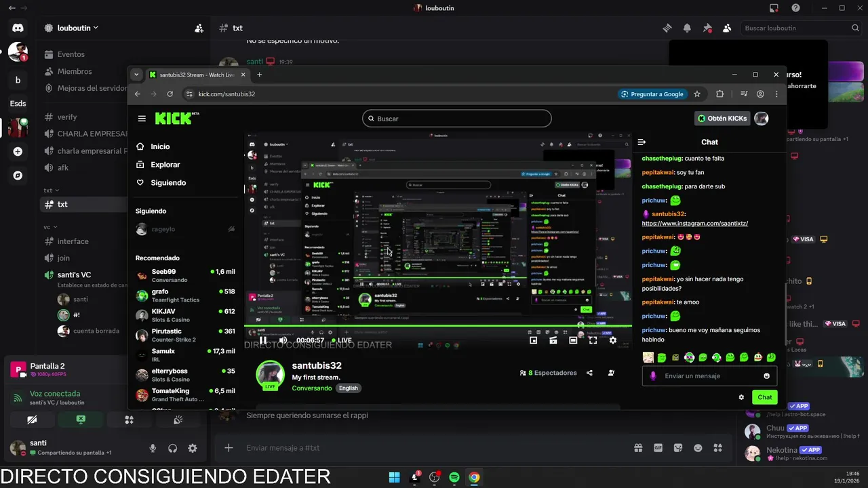The image size is (868, 488).
Task: Open emoji picker in Discord message bar
Action: 698,448
